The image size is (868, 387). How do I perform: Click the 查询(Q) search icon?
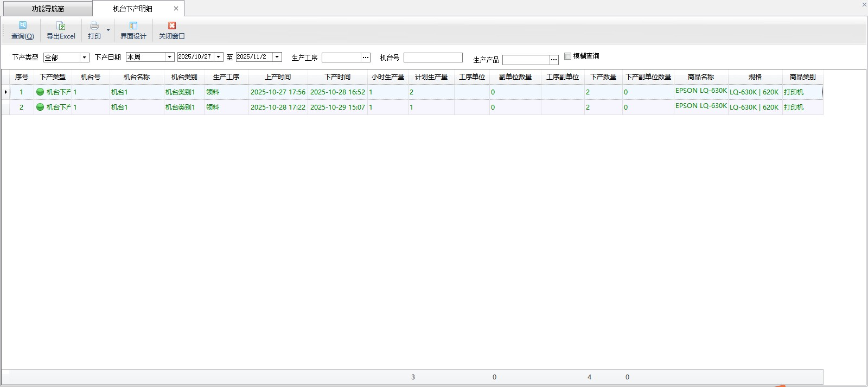[x=23, y=26]
